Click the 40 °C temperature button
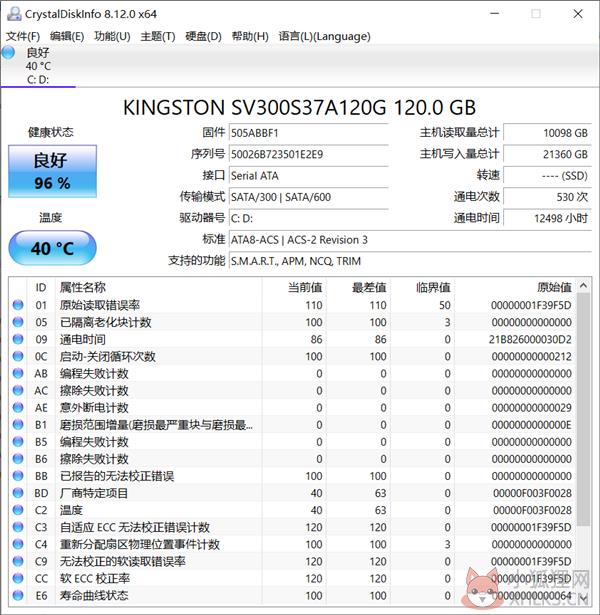The height and width of the screenshot is (615, 600). point(53,248)
